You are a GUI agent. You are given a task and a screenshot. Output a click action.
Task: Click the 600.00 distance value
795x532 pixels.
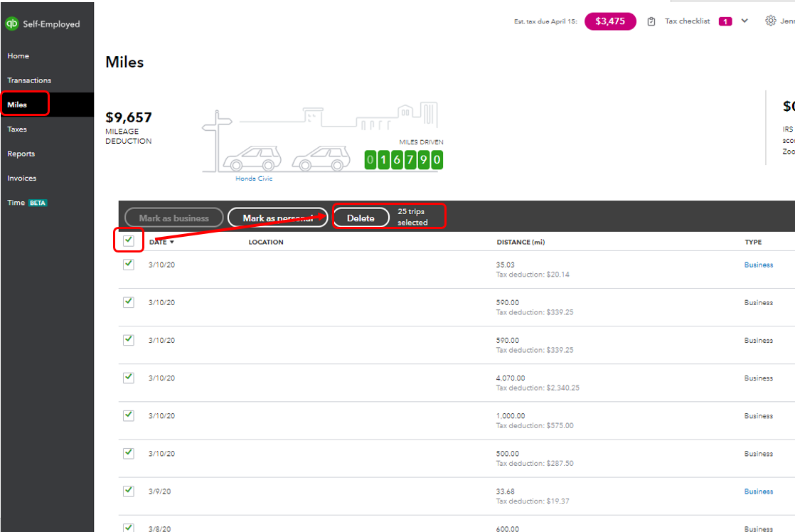coord(508,528)
